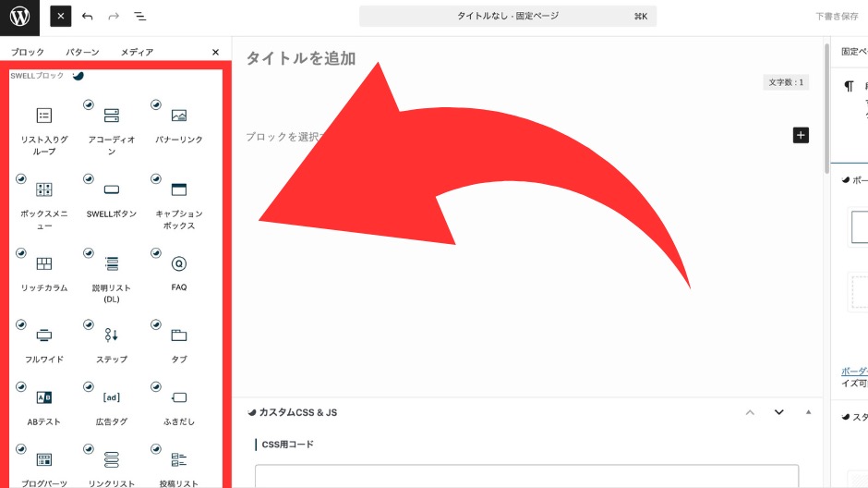This screenshot has height=488, width=868.
Task: Insert the リッチカラム block
Action: pos(44,271)
